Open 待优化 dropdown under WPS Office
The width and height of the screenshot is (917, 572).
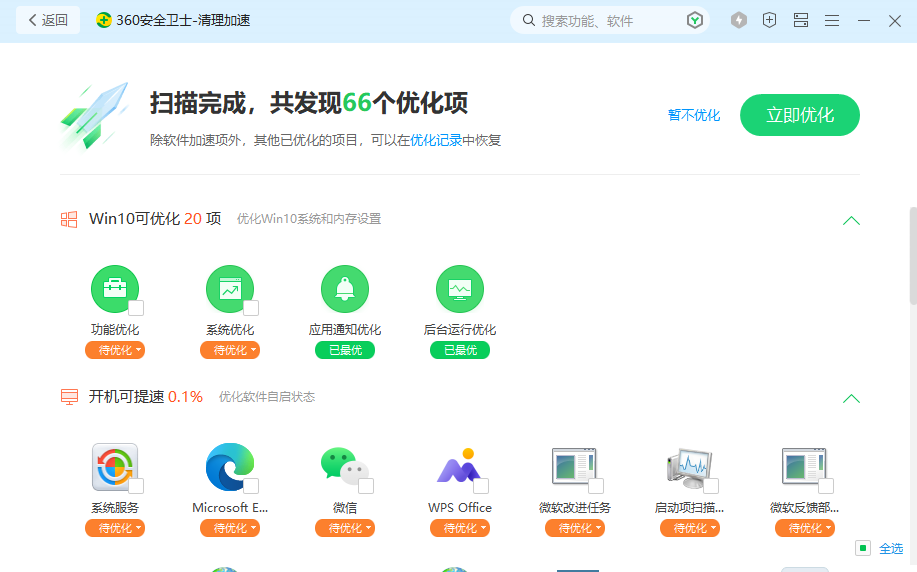(x=460, y=528)
